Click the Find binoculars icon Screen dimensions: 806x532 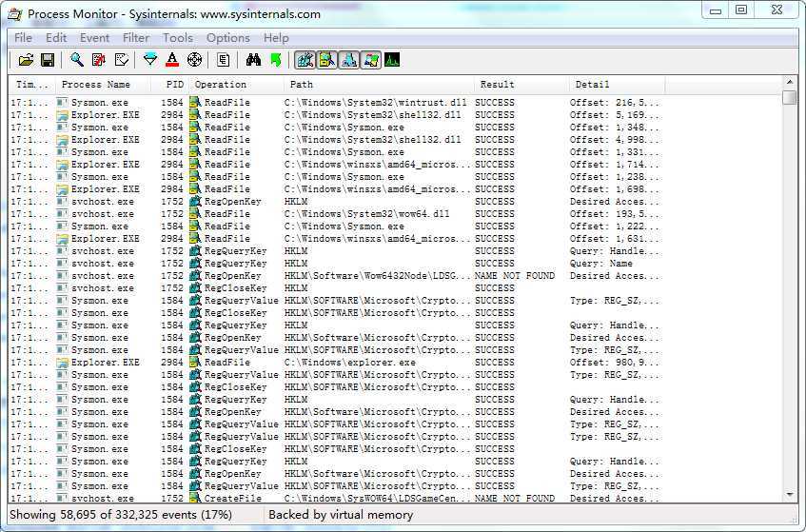tap(253, 60)
